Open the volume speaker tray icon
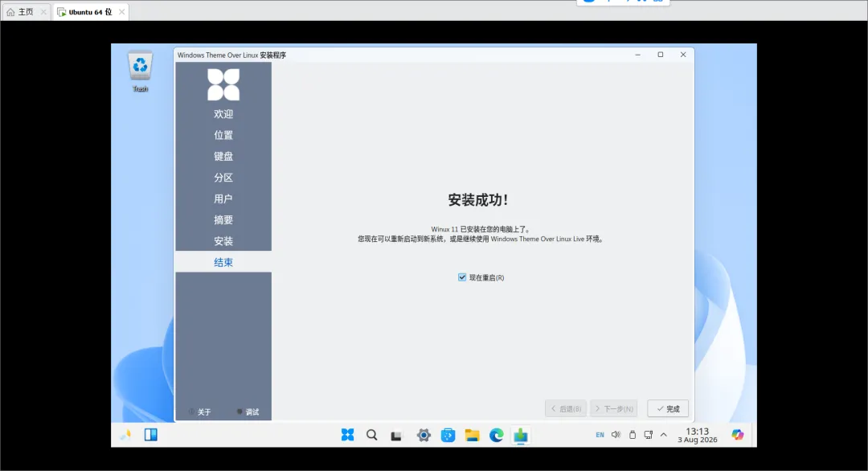This screenshot has height=471, width=868. (x=616, y=435)
